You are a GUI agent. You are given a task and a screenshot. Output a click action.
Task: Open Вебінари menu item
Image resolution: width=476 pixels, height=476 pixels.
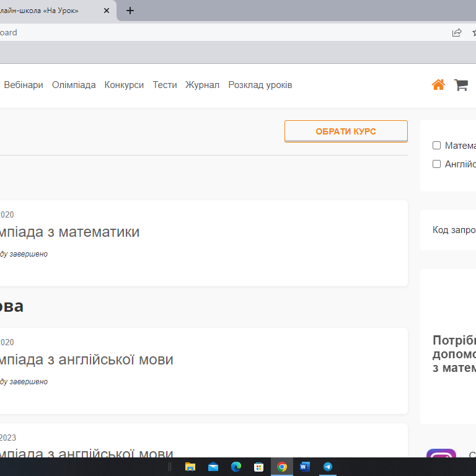(24, 85)
